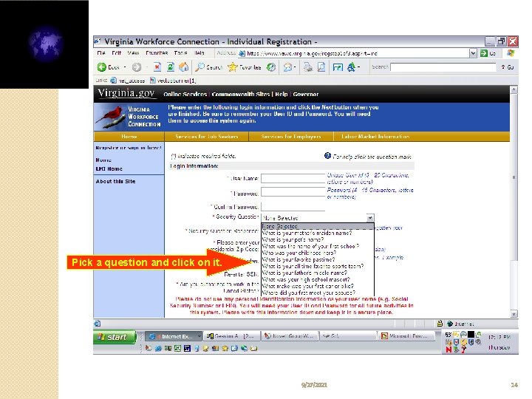Select the 'None Selected' list option
The width and height of the screenshot is (532, 399).
point(318,226)
